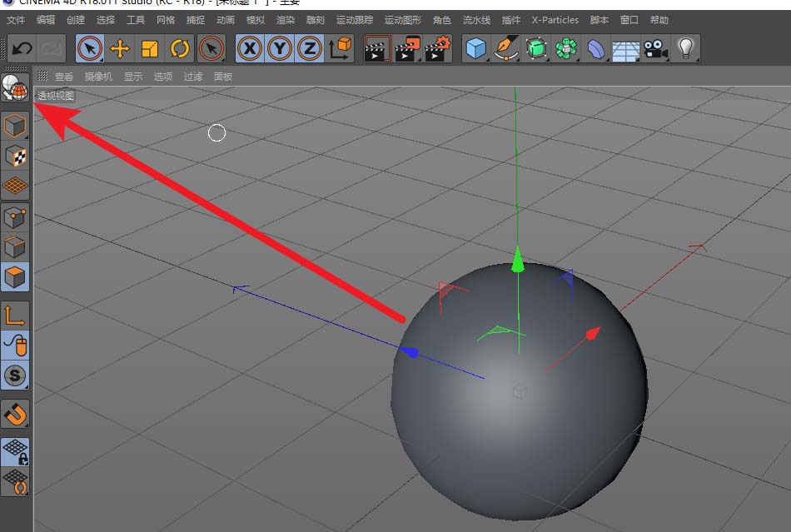Open the spline pen dropdown
This screenshot has width=791, height=532.
pos(506,49)
